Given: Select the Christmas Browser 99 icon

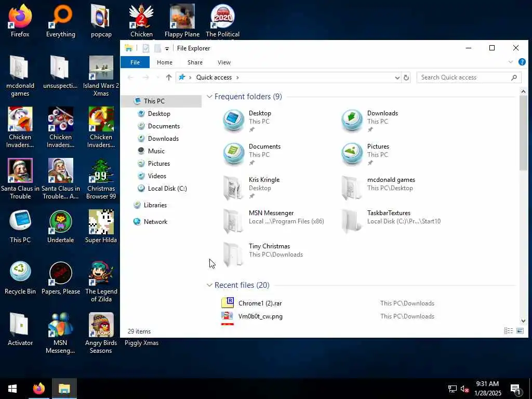Looking at the screenshot, I should click(x=101, y=179).
